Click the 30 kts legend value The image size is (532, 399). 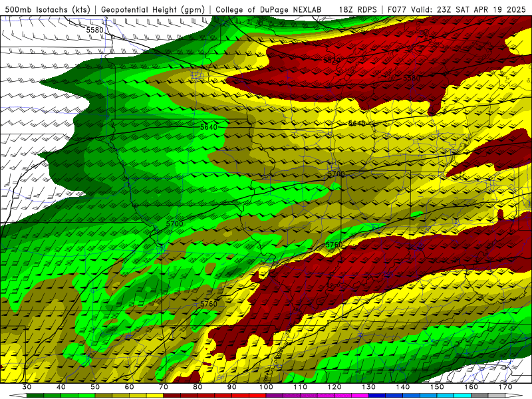(27, 387)
